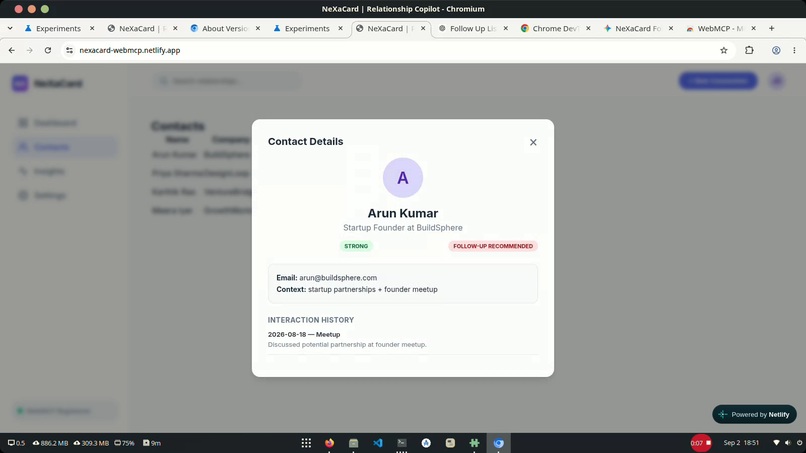Image resolution: width=806 pixels, height=453 pixels.
Task: Click the 75% battery indicator in panel
Action: tap(124, 443)
